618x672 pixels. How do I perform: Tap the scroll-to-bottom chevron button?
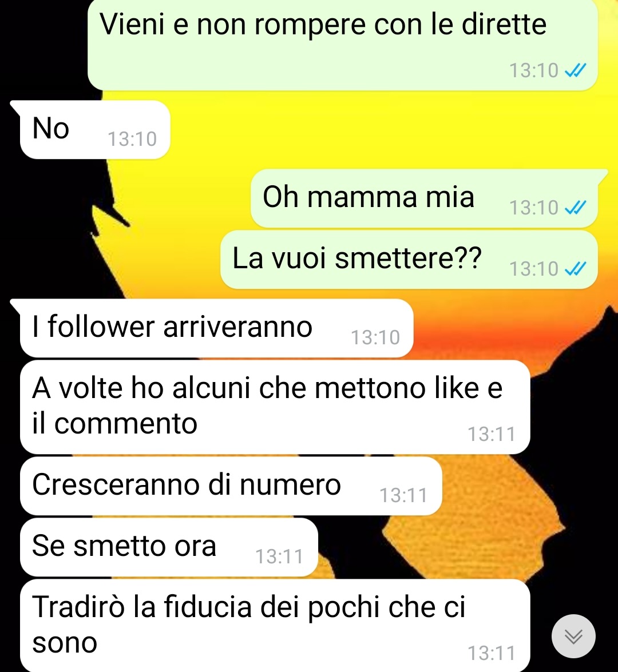pos(573,637)
